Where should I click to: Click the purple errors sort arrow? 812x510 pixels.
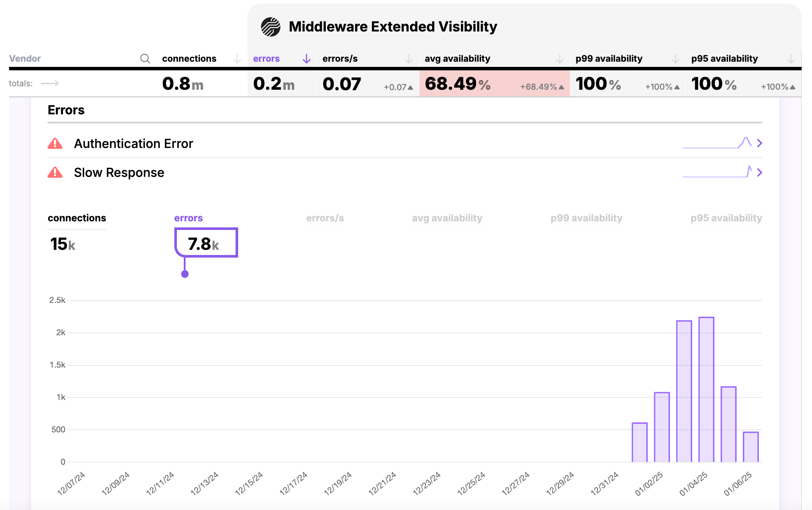(x=306, y=59)
